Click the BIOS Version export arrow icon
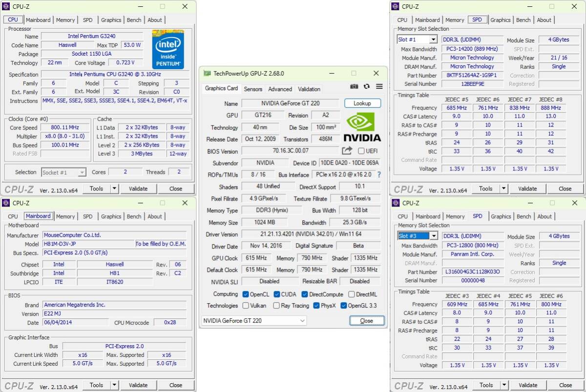 pos(347,151)
